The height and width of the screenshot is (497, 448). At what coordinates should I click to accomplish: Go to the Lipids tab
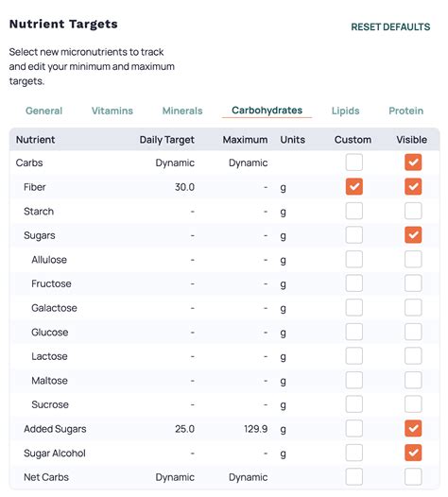point(345,111)
